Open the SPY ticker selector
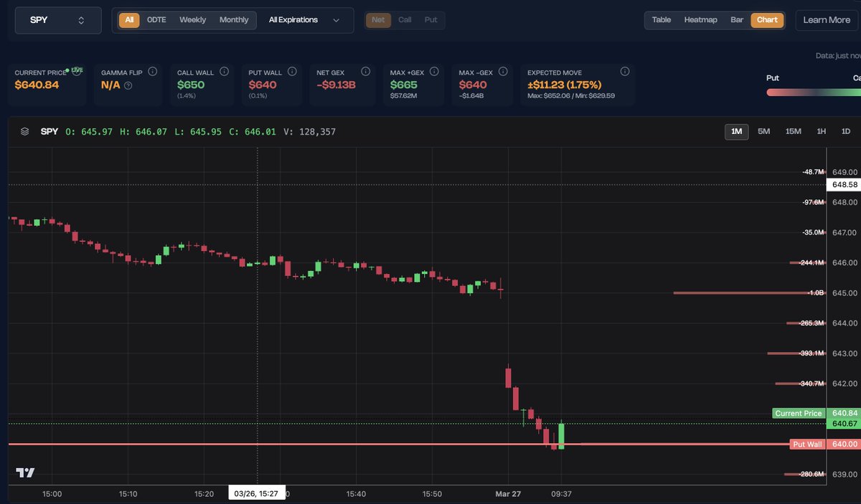The width and height of the screenshot is (861, 504). [57, 20]
